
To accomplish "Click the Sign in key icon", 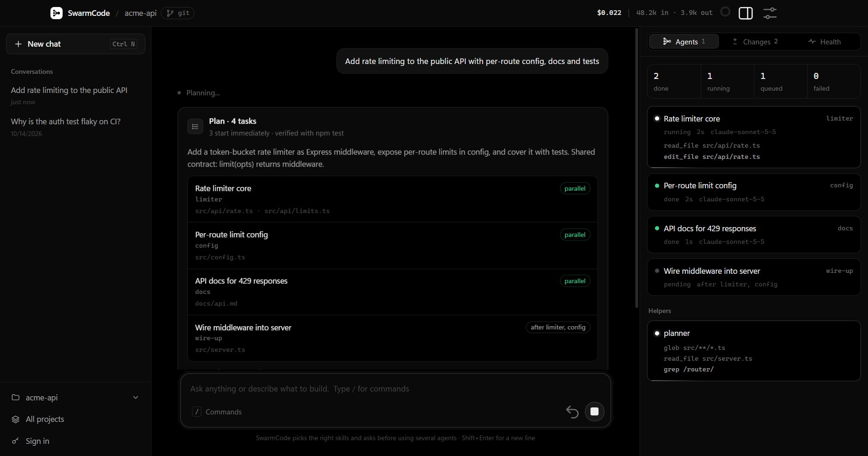I will point(15,441).
